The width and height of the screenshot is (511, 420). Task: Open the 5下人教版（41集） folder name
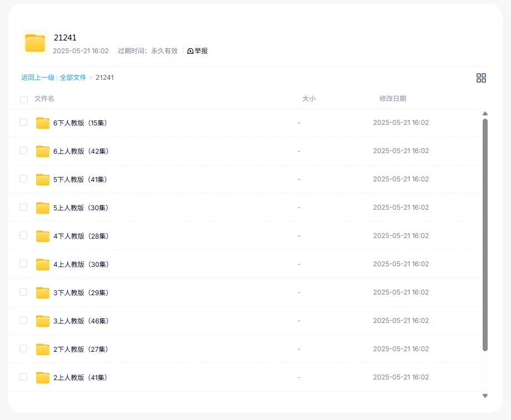pos(81,180)
